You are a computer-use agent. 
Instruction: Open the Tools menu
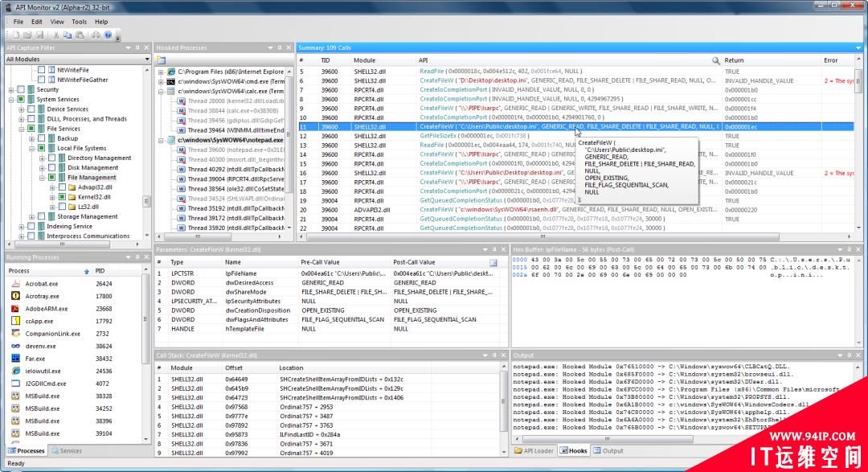coord(79,22)
